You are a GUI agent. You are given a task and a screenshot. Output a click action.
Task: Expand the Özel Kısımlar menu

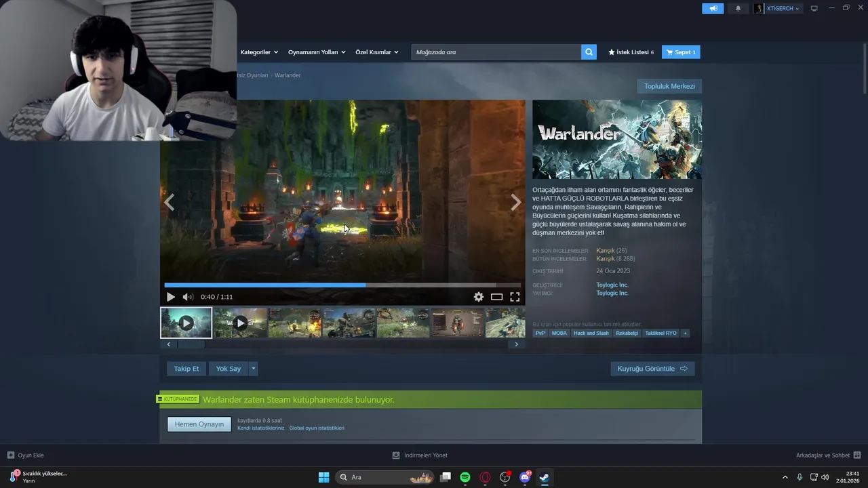377,52
